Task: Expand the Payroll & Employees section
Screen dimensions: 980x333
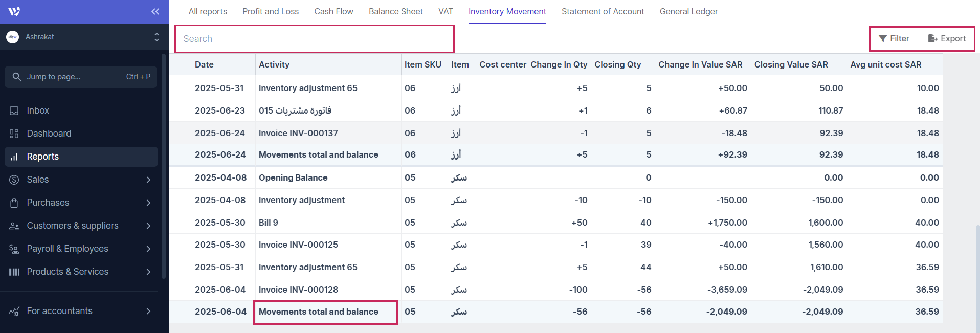Action: pyautogui.click(x=148, y=249)
